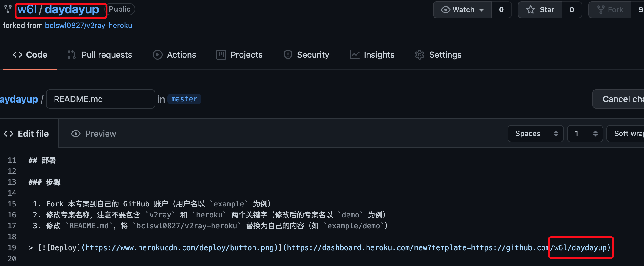Open the daydayup repository name link
The height and width of the screenshot is (266, 644).
pos(72,10)
